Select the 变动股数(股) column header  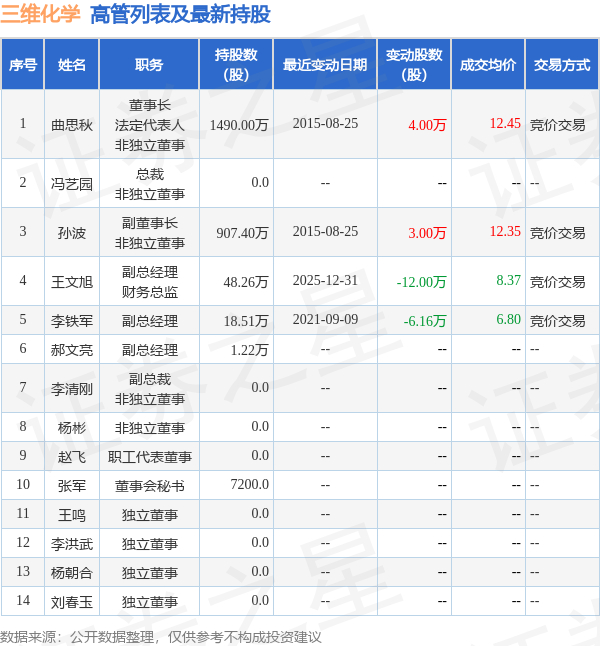click(414, 65)
